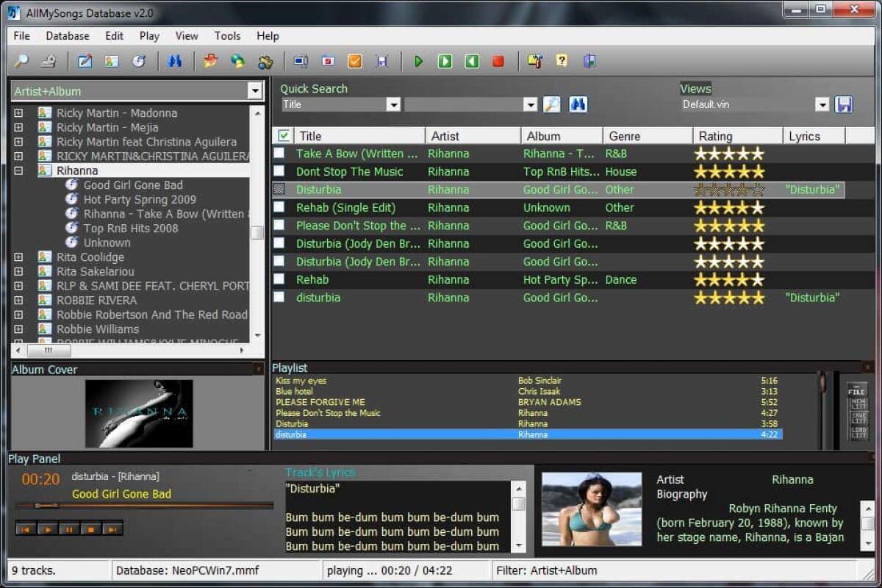Start playback with the green play toolbar icon
The image size is (882, 588).
[419, 61]
